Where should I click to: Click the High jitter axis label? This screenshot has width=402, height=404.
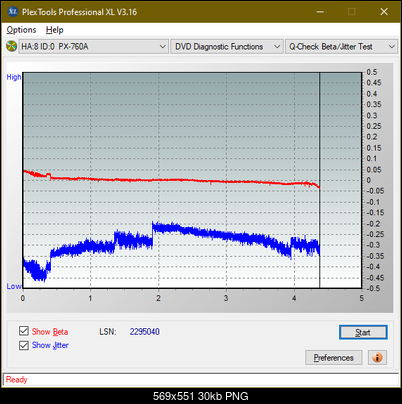14,77
